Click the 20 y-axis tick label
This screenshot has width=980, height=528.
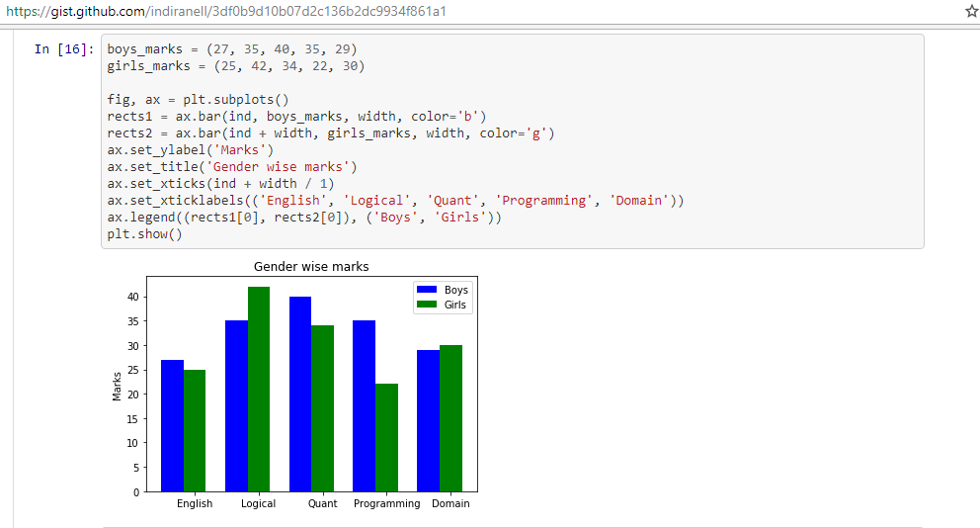(132, 395)
